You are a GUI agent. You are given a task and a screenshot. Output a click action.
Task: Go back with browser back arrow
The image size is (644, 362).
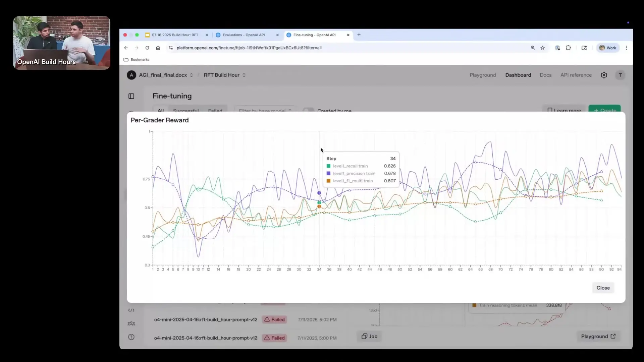point(126,48)
